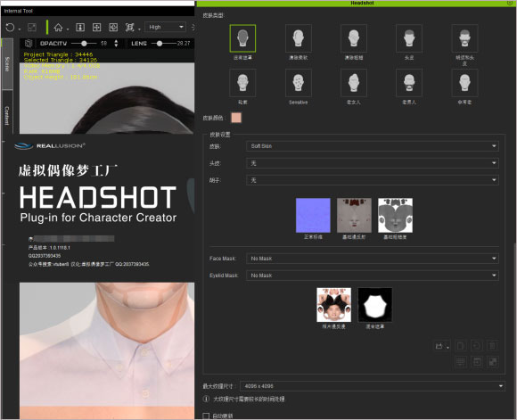Screen dimensions: 517x420
Task: Open the Eyelid Mask dropdown
Action: [x=373, y=276]
